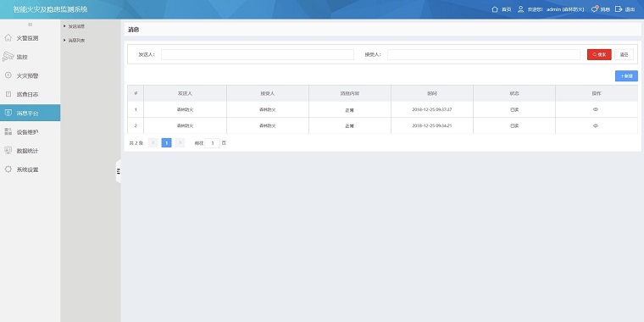Screen dimensions: 644x322
Task: Click the receiver 森林防火 in row 2
Action: [x=268, y=125]
